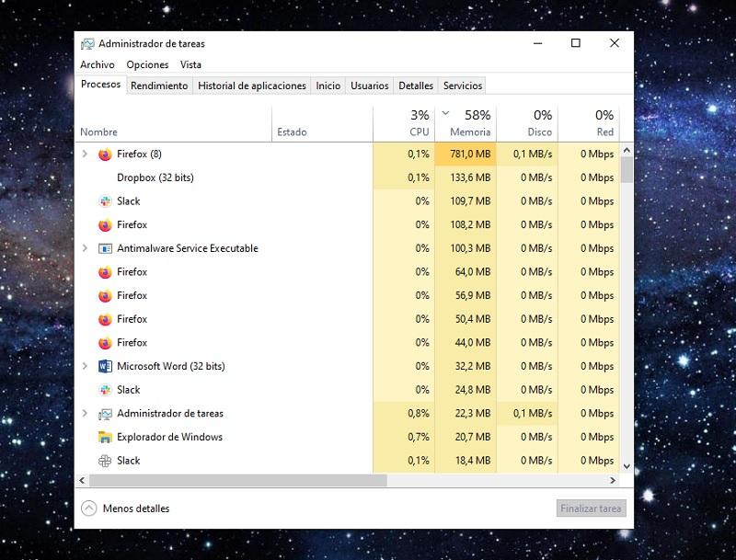Select the Explorador de Windows process name
736x560 pixels.
pos(170,437)
